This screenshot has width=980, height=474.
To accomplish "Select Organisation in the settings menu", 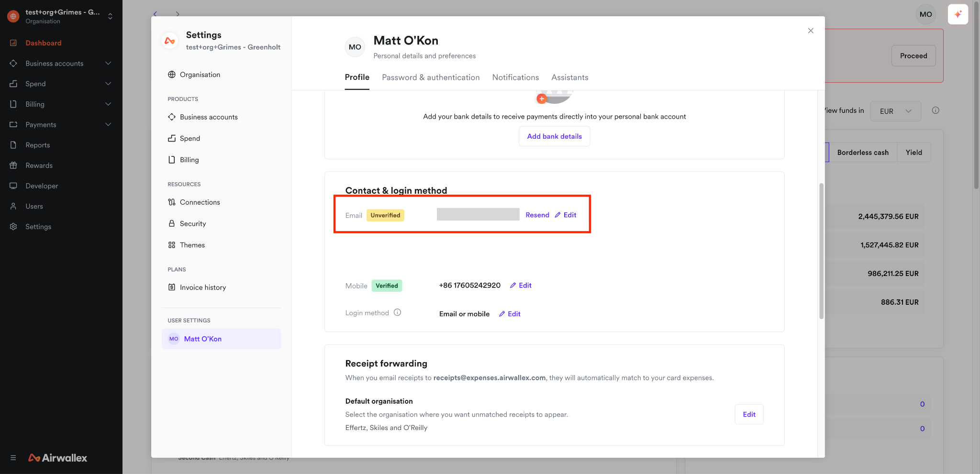I will click(200, 75).
